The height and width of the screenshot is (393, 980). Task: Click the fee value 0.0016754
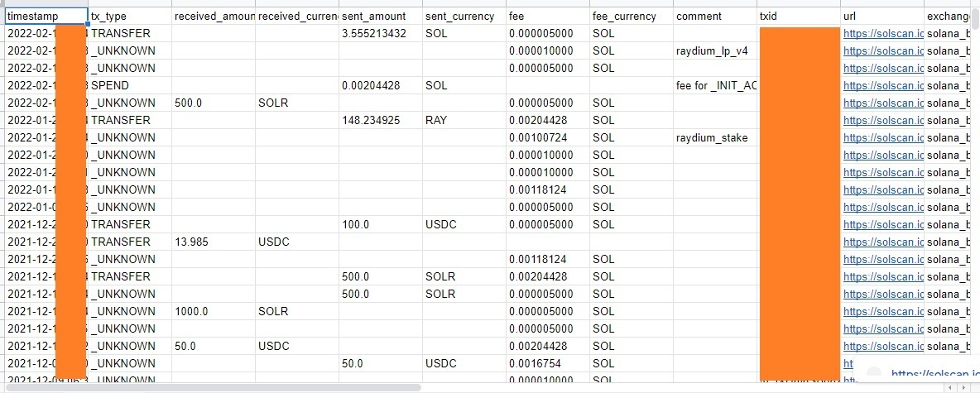[548, 364]
